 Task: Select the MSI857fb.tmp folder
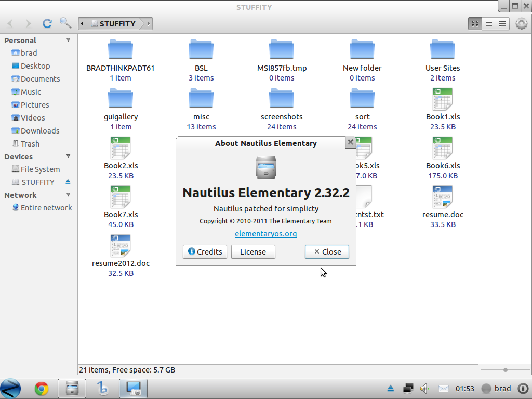282,50
